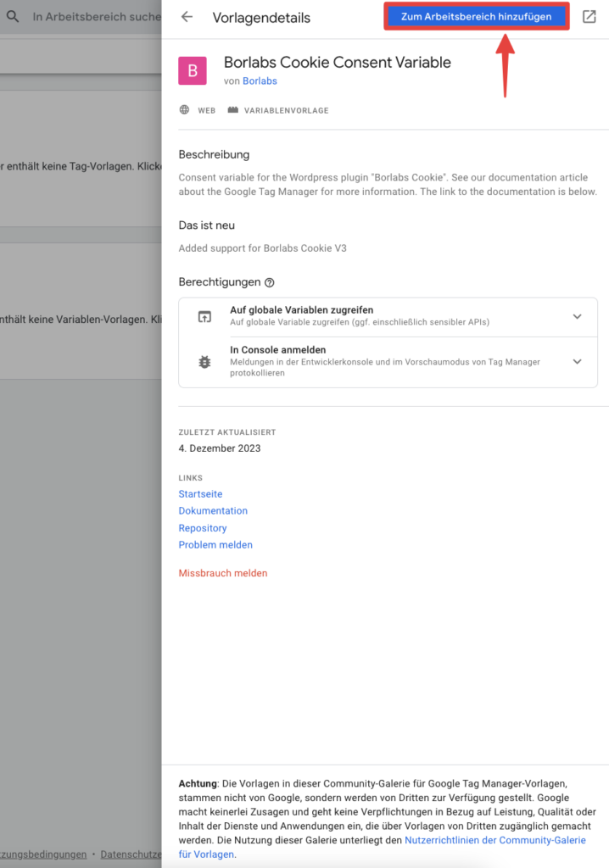Open the Startseite link
The height and width of the screenshot is (868, 609).
(x=200, y=494)
